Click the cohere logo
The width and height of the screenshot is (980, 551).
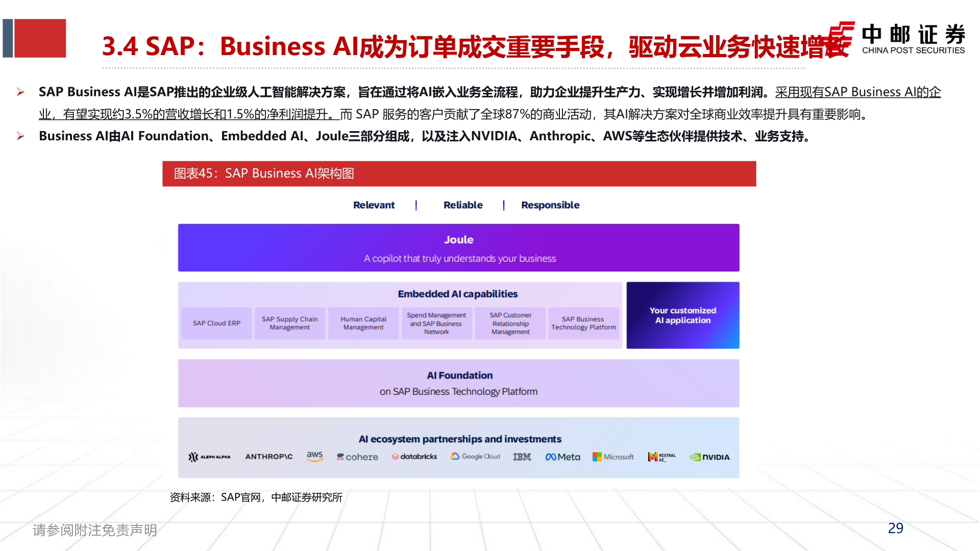(357, 457)
